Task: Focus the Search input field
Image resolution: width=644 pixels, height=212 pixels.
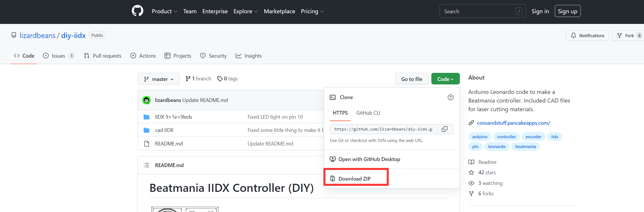Action: (483, 11)
